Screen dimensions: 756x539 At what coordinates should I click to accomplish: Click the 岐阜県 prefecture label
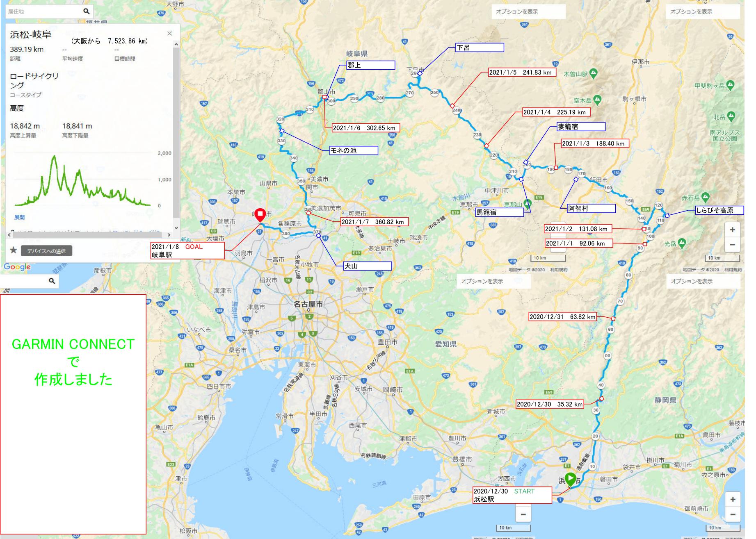pos(356,54)
